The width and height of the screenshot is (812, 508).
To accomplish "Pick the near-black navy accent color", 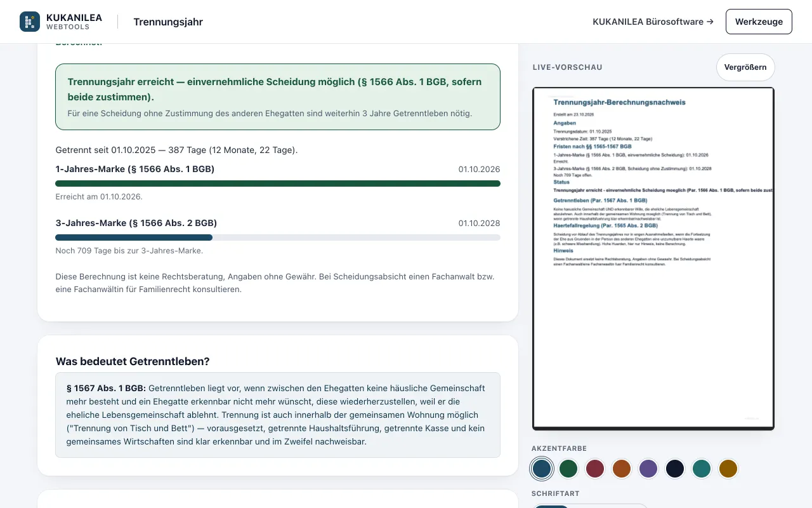I will (675, 469).
